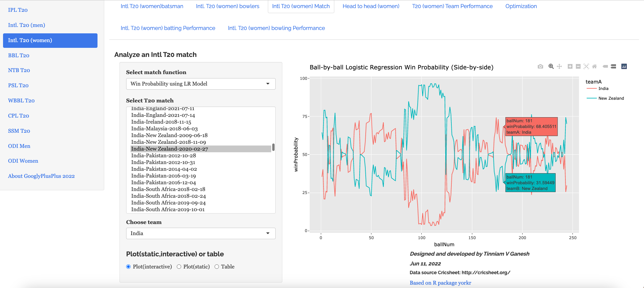Click the Zoom in plus icon
The width and height of the screenshot is (644, 288).
(570, 67)
